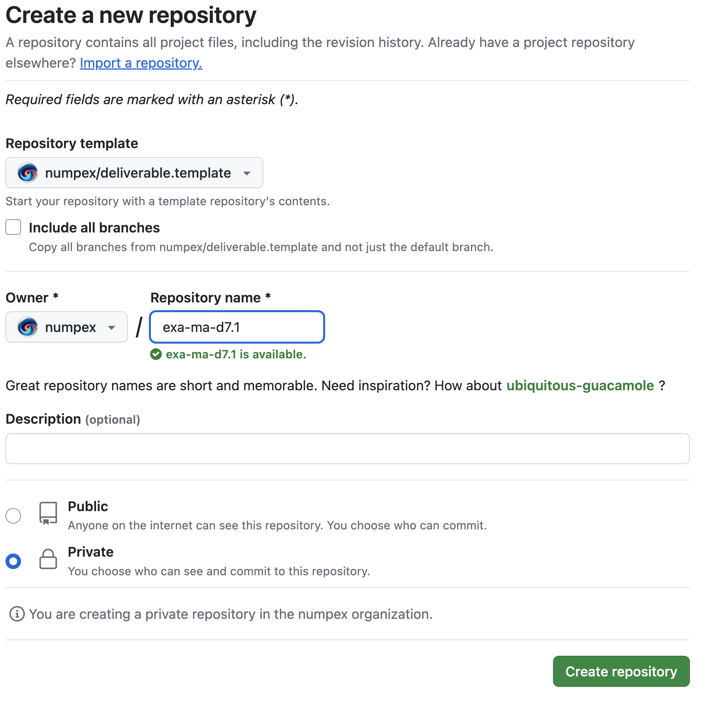This screenshot has height=723, width=728.
Task: Click the info icon beside the private repository notice
Action: click(x=17, y=614)
